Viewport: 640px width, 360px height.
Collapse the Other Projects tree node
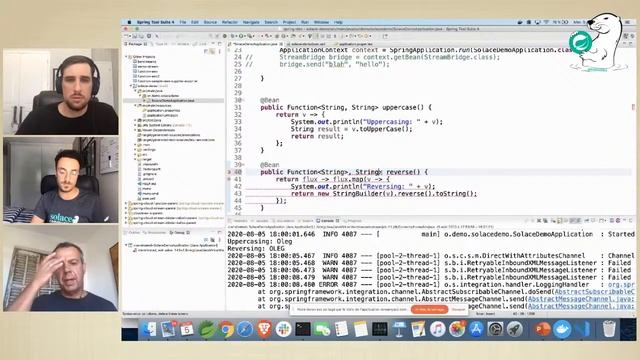coord(127,57)
